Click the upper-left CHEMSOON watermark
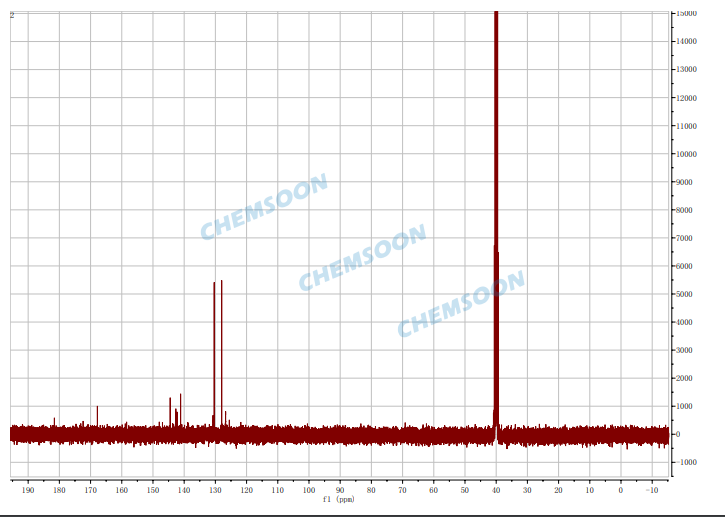Viewport: 725px width, 517px height. [x=264, y=208]
